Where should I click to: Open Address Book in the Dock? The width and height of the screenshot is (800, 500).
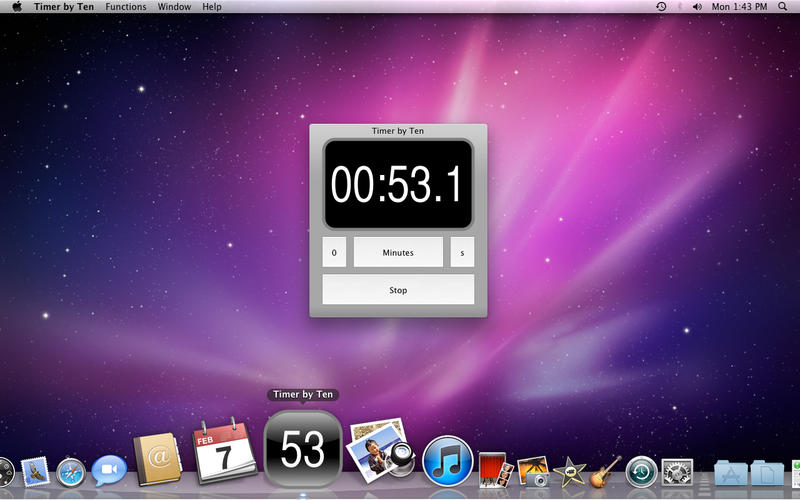pos(158,459)
